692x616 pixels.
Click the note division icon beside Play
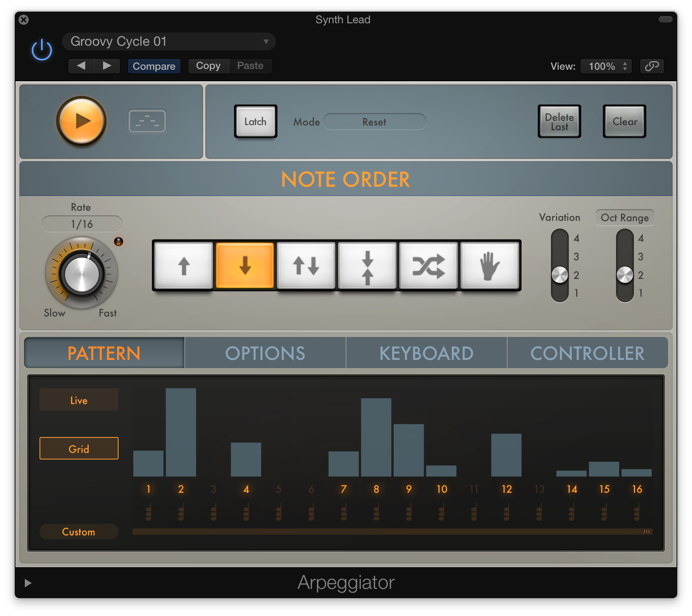[x=147, y=121]
